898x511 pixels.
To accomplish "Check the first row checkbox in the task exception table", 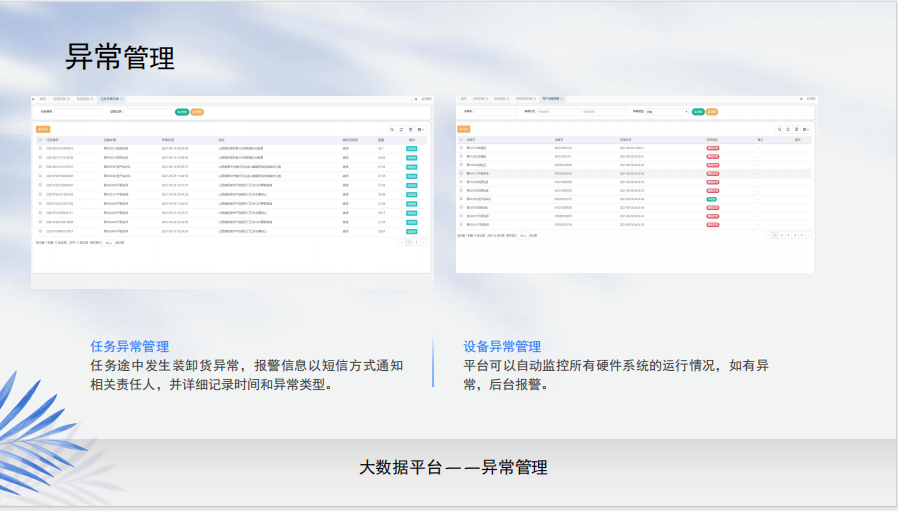I will click(40, 148).
